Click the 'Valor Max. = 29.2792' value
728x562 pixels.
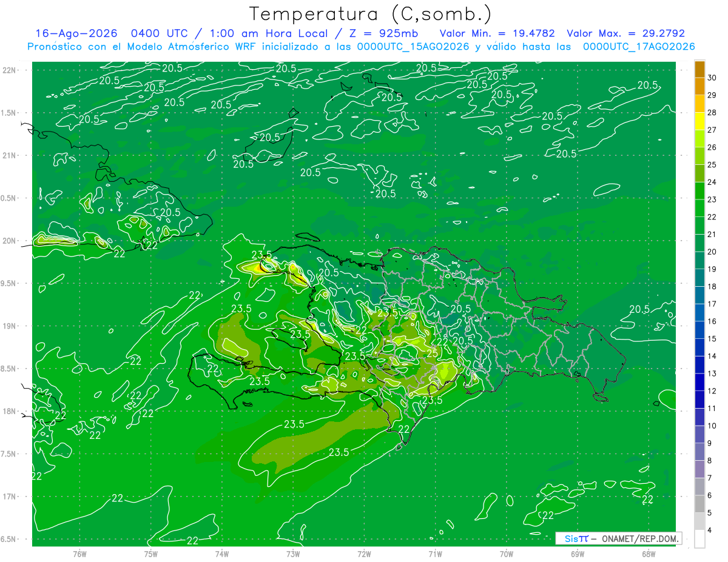click(625, 33)
